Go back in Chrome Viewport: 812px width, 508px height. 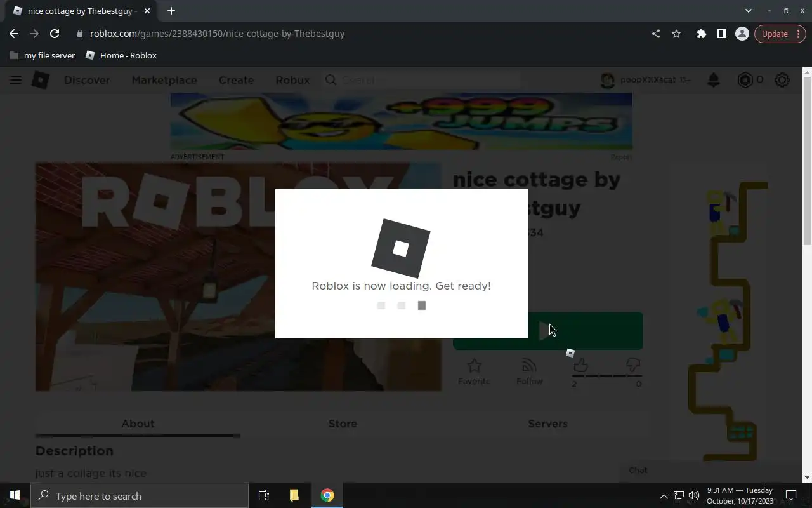[x=14, y=34]
